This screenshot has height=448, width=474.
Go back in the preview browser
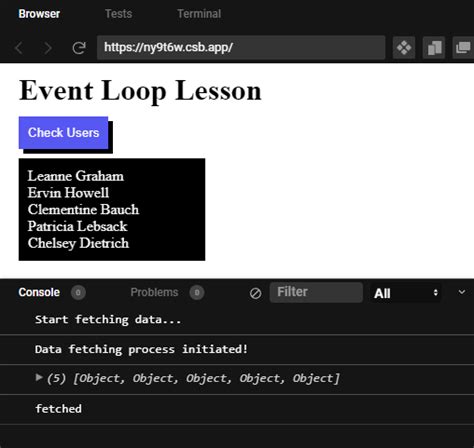pyautogui.click(x=19, y=48)
